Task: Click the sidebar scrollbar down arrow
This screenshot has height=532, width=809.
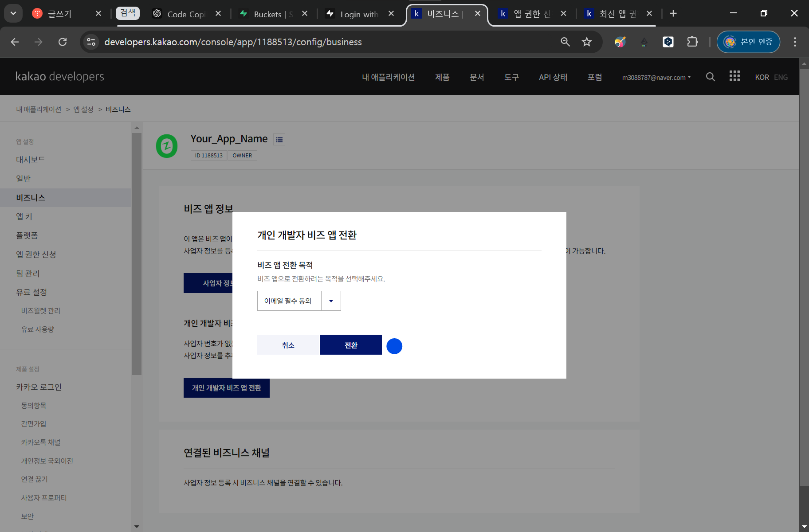Action: 137,526
